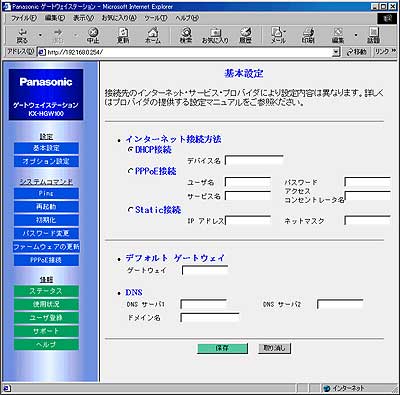Click into the デバイス名 input field
This screenshot has height=395, width=400.
point(254,160)
